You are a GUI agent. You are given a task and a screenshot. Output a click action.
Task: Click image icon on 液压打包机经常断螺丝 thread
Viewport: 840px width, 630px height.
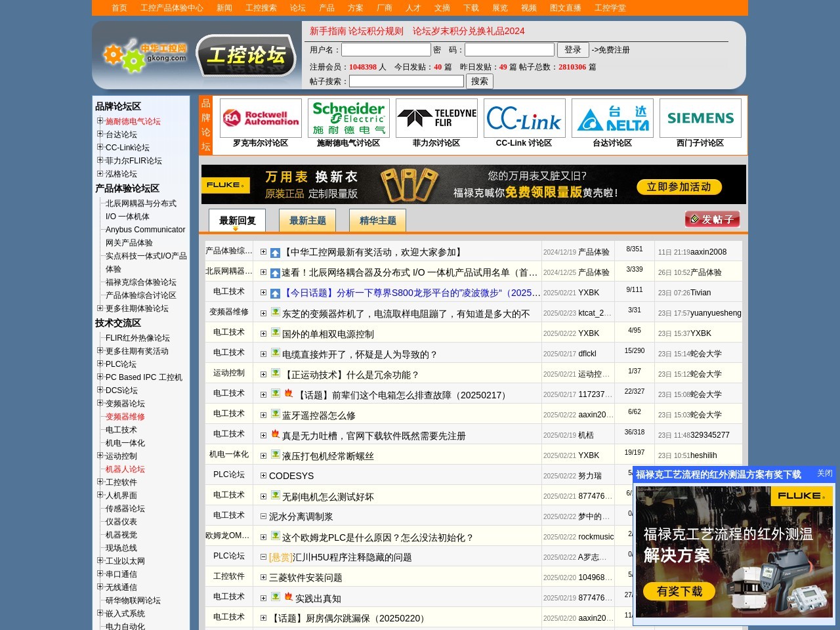click(276, 455)
